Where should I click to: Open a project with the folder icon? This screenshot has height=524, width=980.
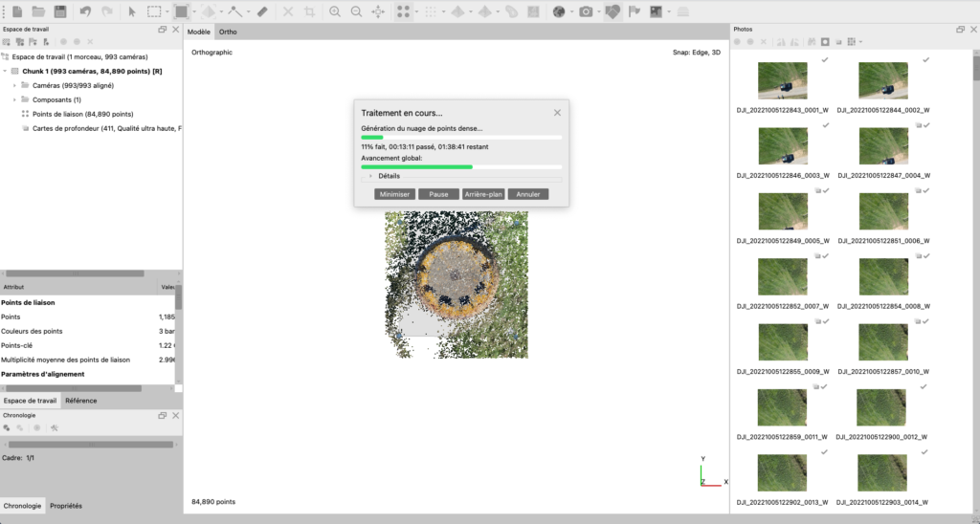[x=38, y=11]
